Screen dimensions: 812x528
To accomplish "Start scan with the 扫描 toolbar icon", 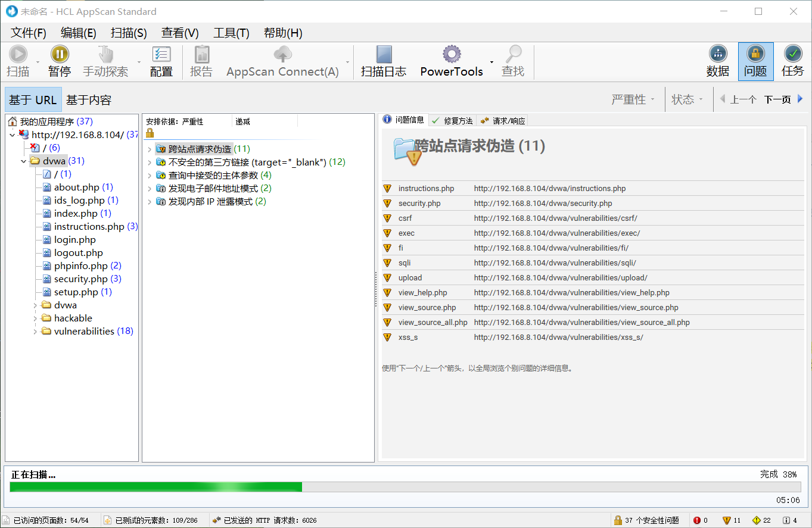I will tap(18, 54).
